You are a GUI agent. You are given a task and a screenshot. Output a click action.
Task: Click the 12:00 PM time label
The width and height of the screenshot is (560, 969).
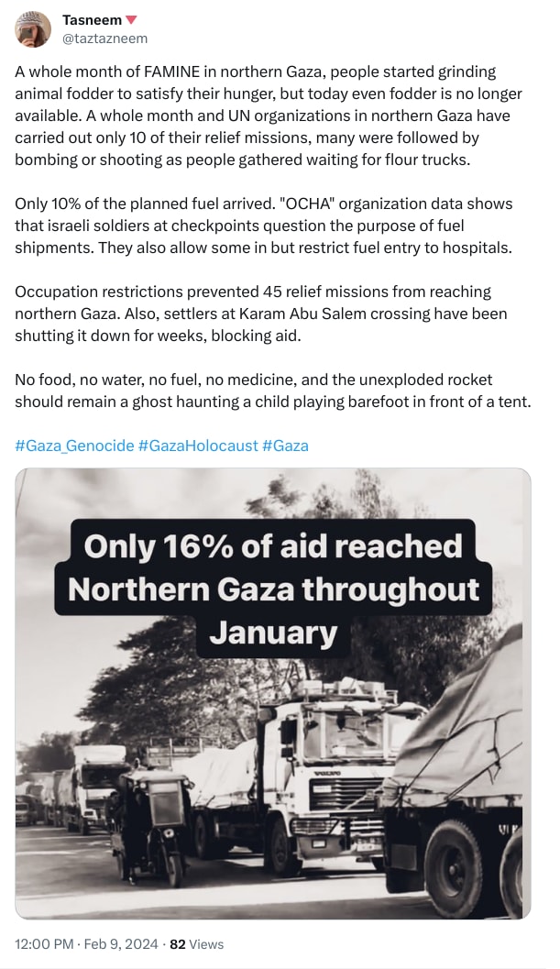(x=39, y=944)
